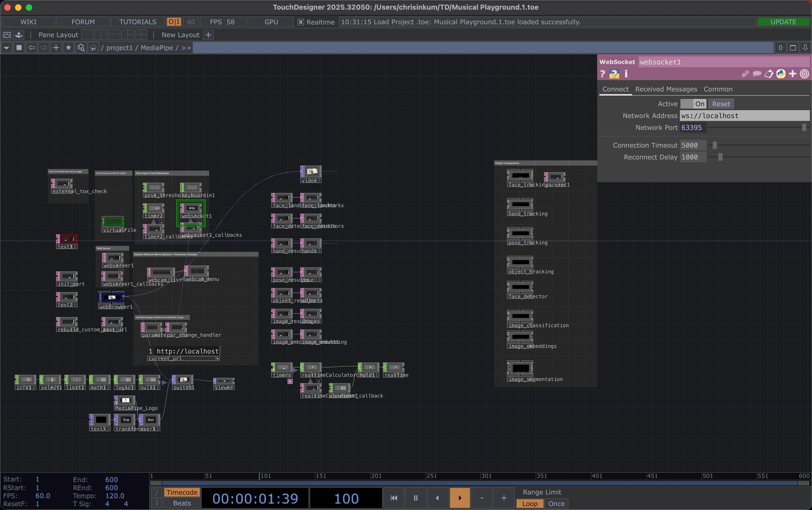Image resolution: width=812 pixels, height=510 pixels.
Task: Play timeline in reverse
Action: 437,498
